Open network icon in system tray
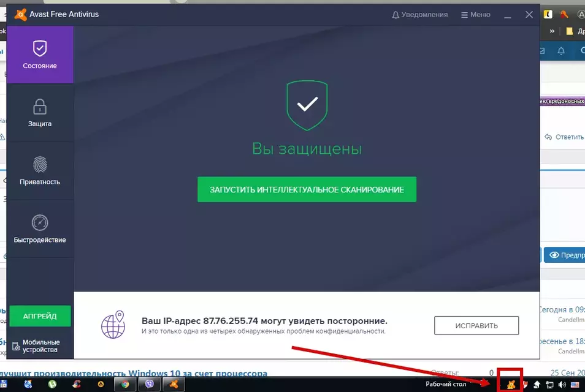Screen dimensions: 585x392 coord(549,385)
